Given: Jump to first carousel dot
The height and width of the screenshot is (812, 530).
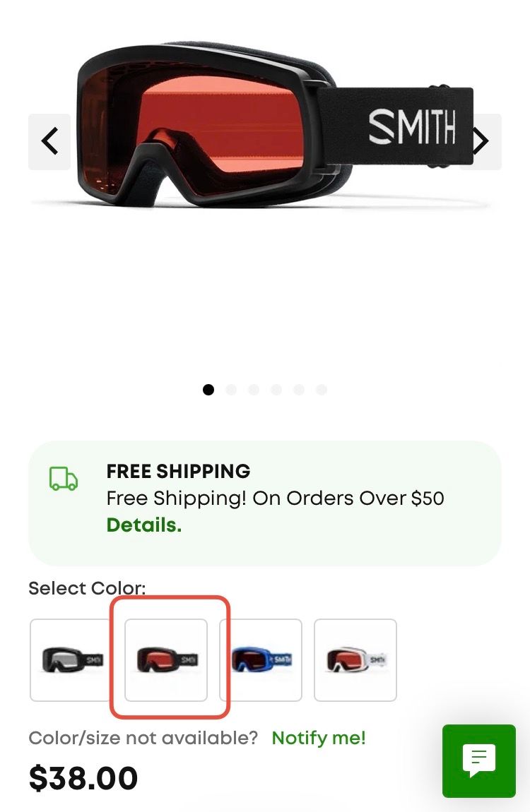Looking at the screenshot, I should pos(208,390).
